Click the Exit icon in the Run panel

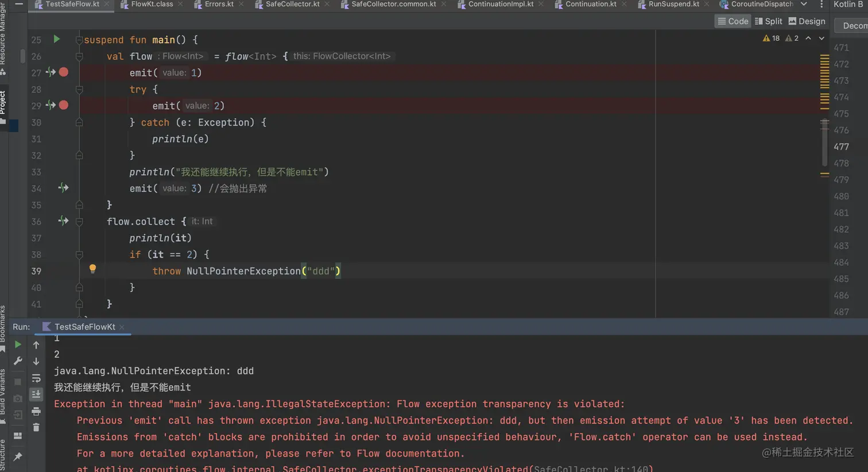pyautogui.click(x=18, y=415)
